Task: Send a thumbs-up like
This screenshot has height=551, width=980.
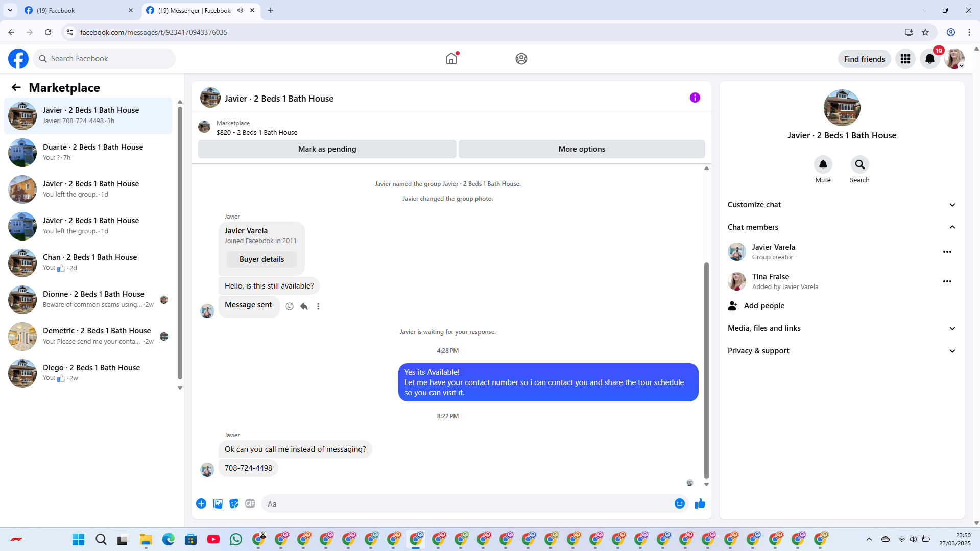Action: point(700,504)
